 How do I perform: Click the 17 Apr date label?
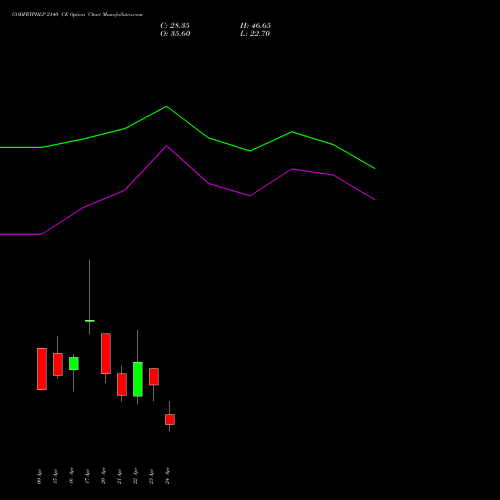pos(87,477)
